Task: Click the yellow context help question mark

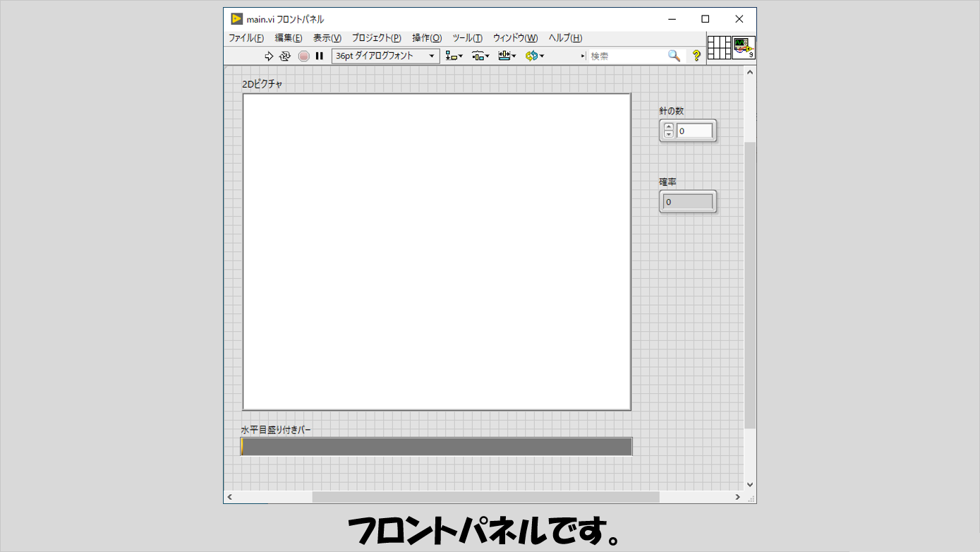Action: click(x=696, y=56)
